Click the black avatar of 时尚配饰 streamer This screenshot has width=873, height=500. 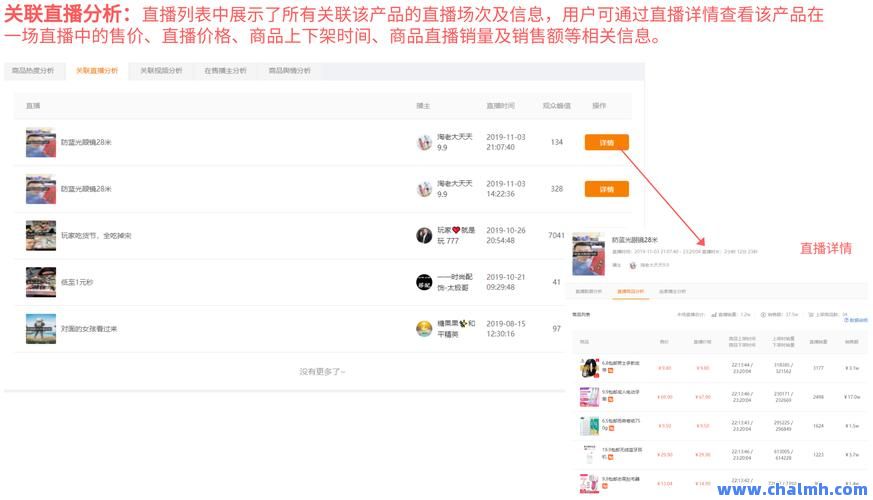pos(424,282)
